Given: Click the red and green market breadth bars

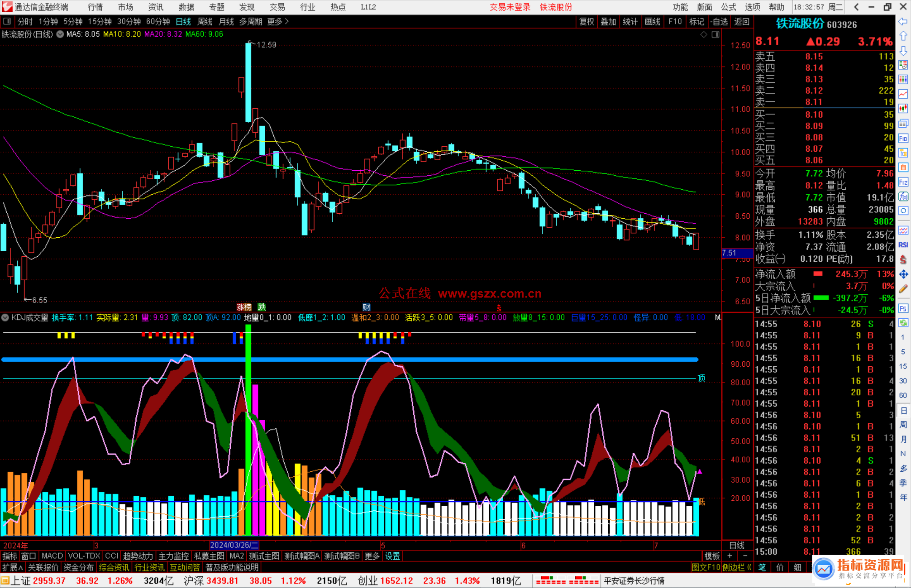Looking at the screenshot, I should tap(567, 581).
